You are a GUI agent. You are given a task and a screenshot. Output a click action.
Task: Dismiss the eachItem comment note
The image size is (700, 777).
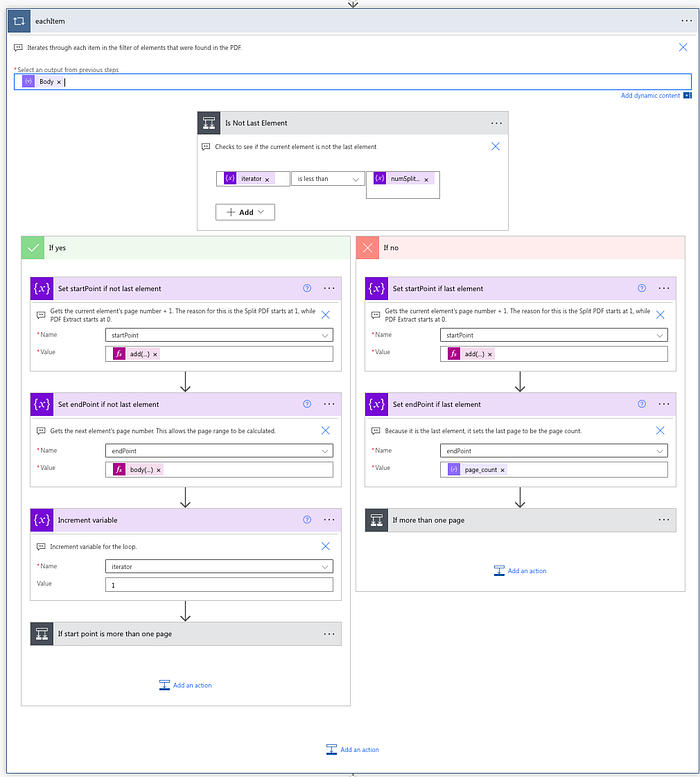click(x=683, y=47)
